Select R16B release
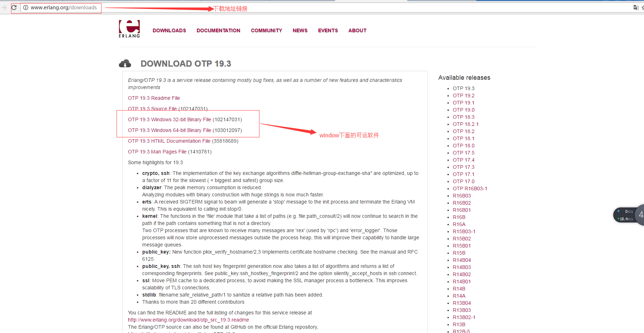This screenshot has height=333, width=644. point(459,217)
